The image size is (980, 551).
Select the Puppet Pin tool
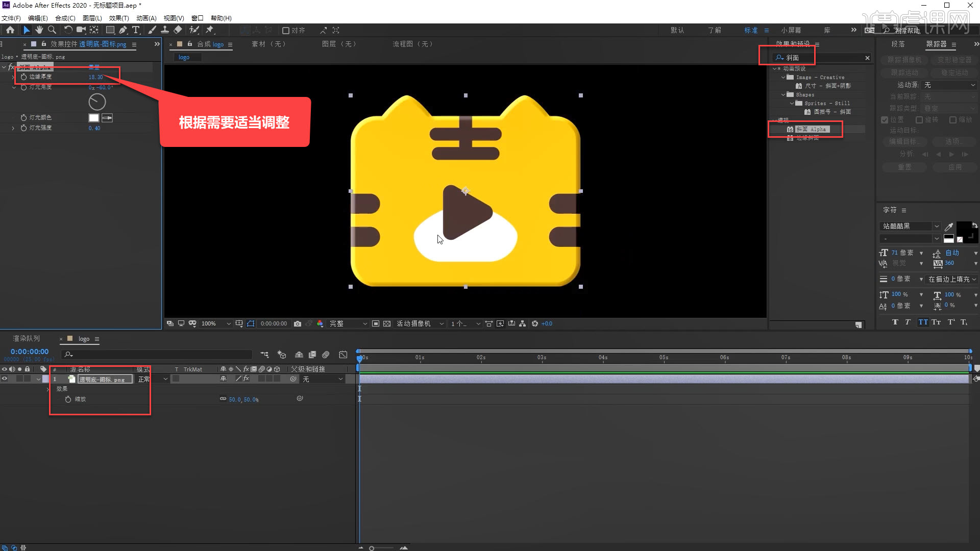click(209, 30)
